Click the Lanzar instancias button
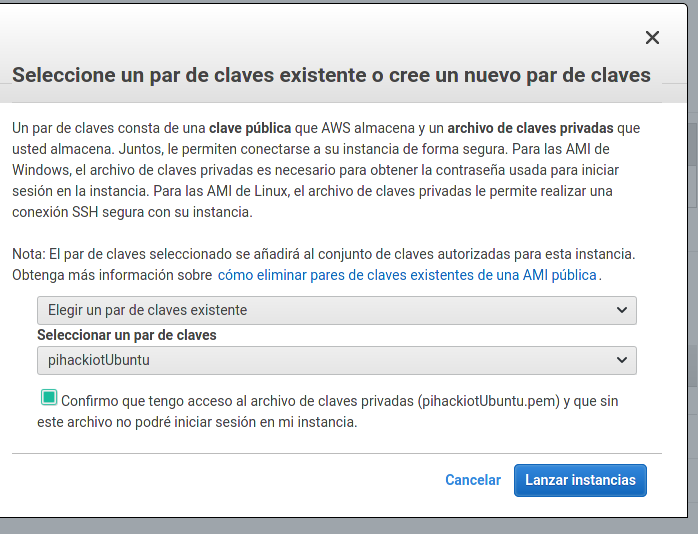 (x=580, y=480)
